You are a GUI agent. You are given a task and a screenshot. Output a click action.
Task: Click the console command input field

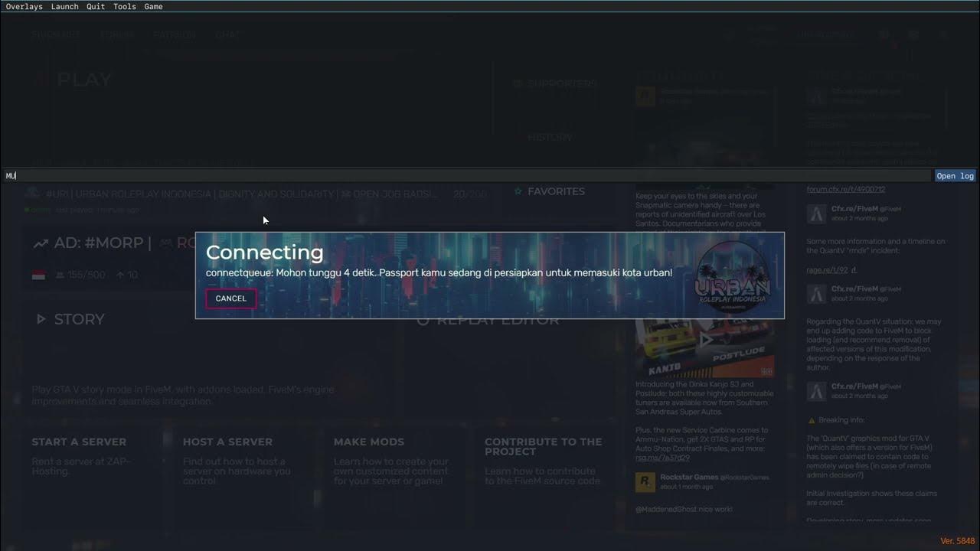click(x=467, y=176)
